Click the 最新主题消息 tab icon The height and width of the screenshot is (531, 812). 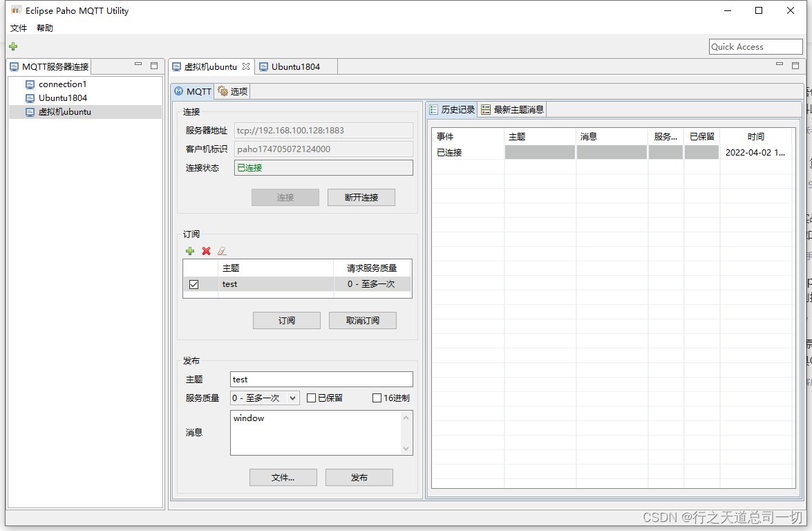coord(486,110)
